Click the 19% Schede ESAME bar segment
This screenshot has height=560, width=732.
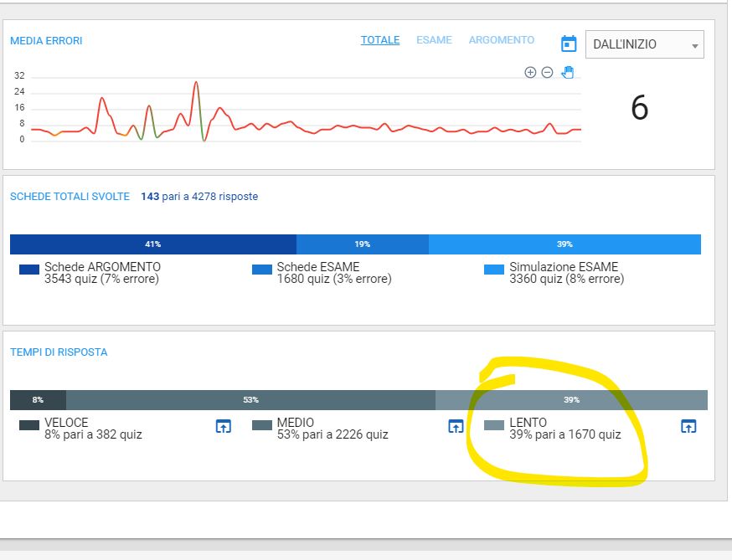pos(362,244)
